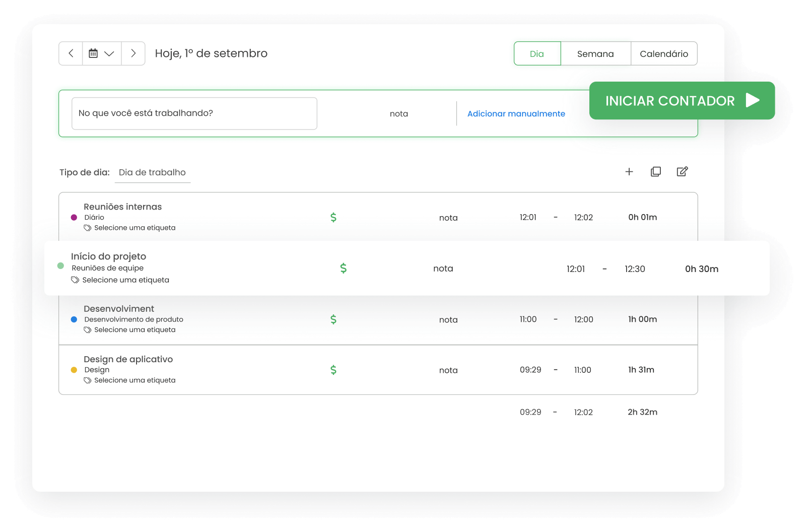Select the Dia view tab
Image resolution: width=811 pixels, height=532 pixels.
536,54
